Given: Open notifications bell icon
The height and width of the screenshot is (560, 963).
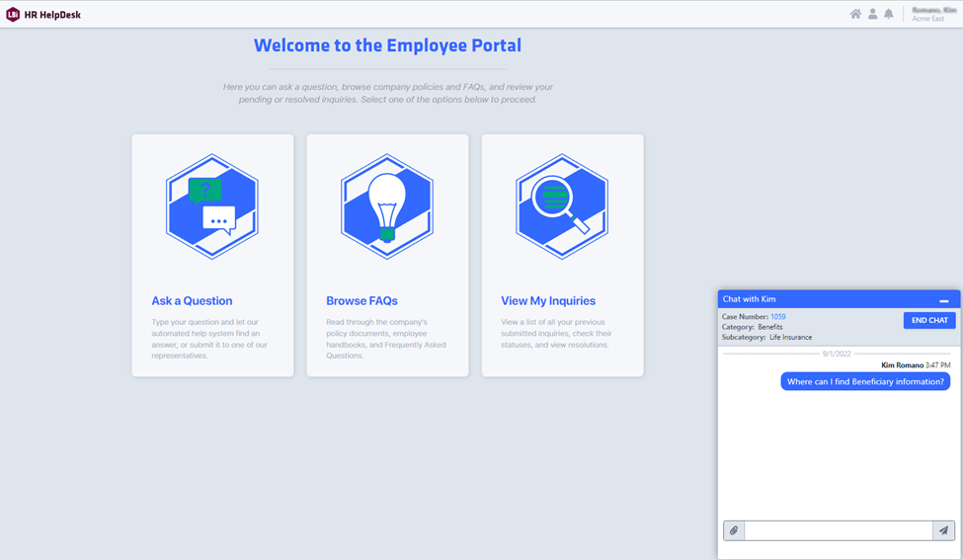Looking at the screenshot, I should 889,14.
